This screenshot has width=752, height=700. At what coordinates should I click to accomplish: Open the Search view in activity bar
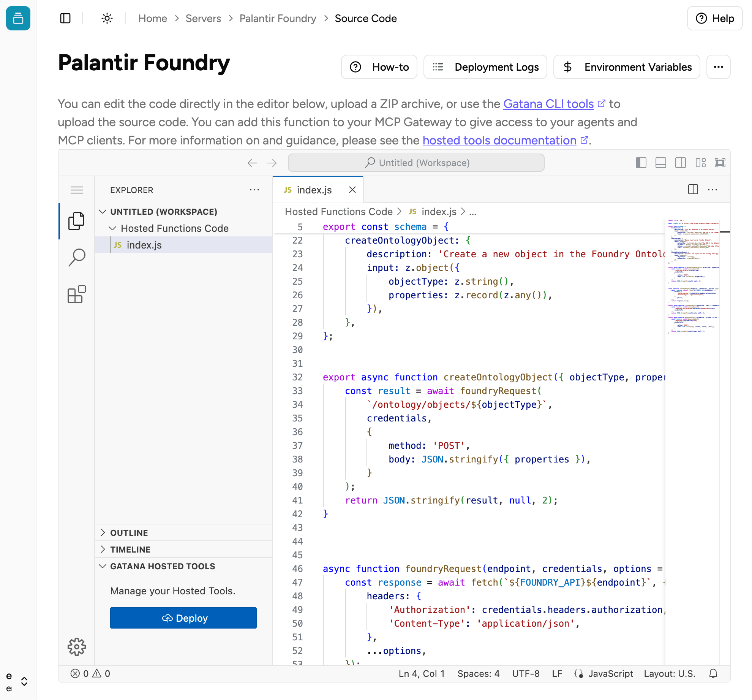pos(77,258)
